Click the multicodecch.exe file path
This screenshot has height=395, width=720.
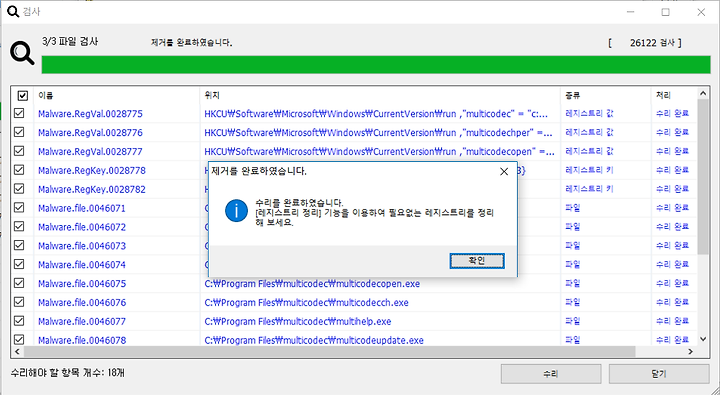(x=306, y=303)
